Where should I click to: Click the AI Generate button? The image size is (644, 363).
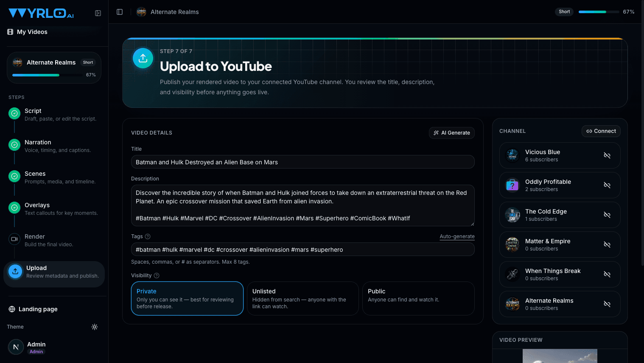[452, 133]
